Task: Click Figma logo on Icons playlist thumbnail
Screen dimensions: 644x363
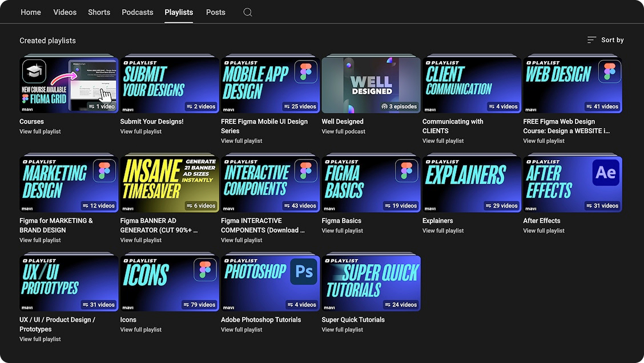Action: point(205,270)
